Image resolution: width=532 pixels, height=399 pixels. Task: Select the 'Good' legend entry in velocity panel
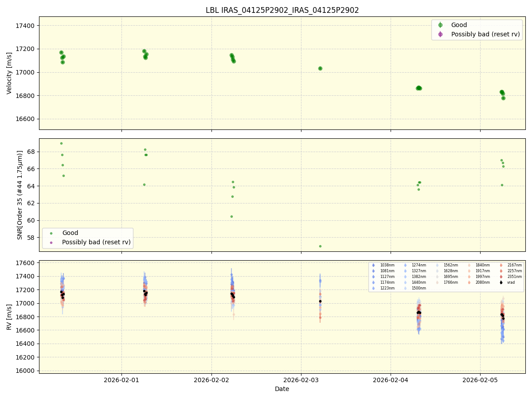(459, 25)
